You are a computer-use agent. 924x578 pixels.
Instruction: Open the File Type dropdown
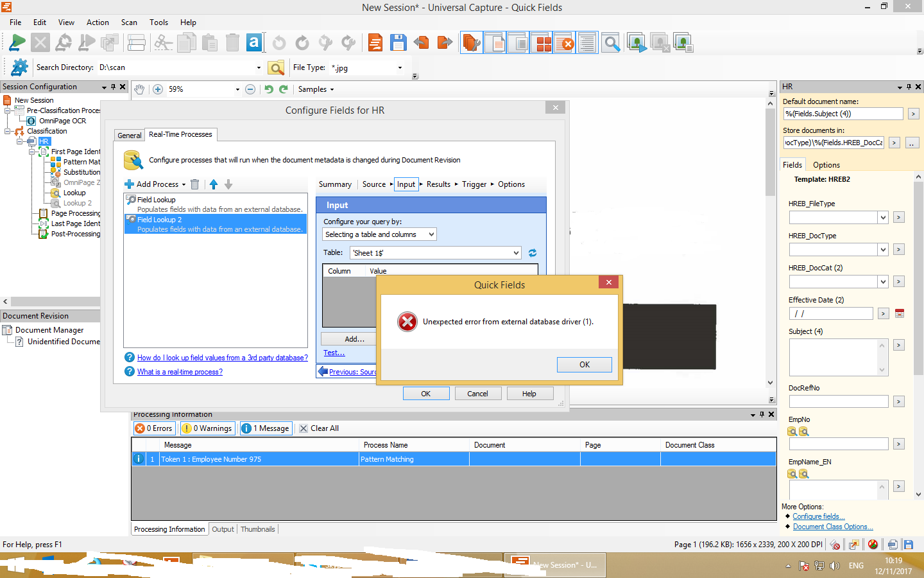[x=400, y=67]
